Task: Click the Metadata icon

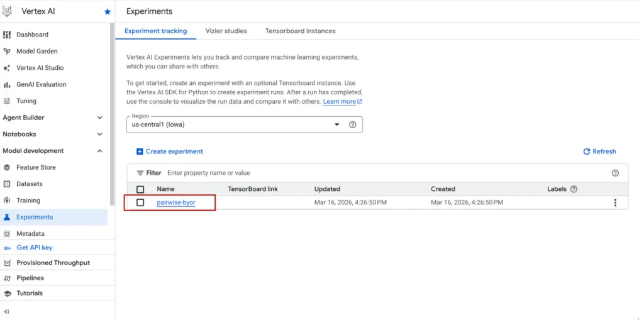Action: click(7, 234)
